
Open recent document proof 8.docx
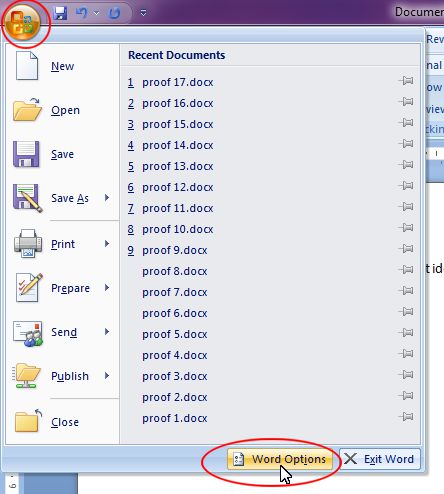[x=175, y=271]
